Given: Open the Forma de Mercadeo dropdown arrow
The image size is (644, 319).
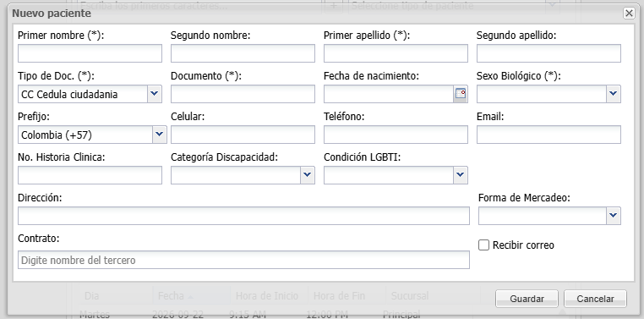Looking at the screenshot, I should click(614, 216).
